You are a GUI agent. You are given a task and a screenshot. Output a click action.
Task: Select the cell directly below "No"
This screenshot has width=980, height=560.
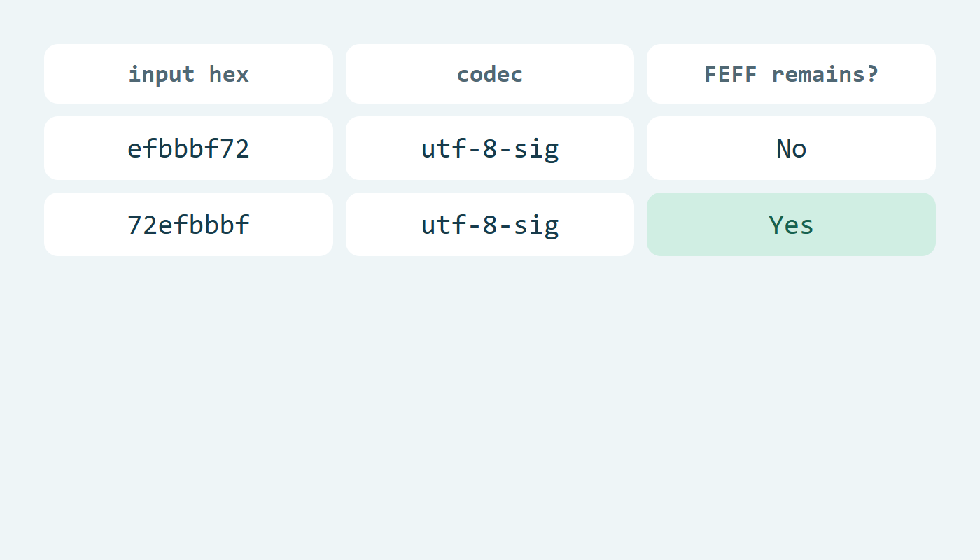point(791,225)
